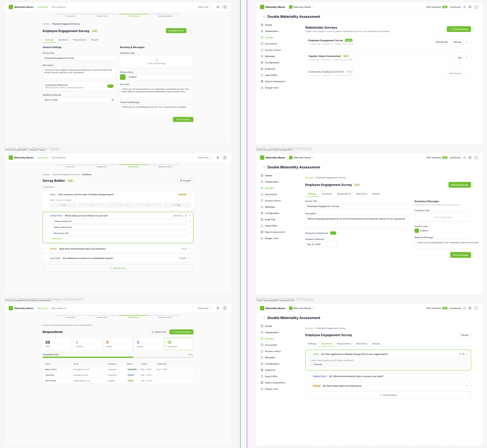Delete the 'Which topics are most relevant' question via trash icon
The height and width of the screenshot is (448, 487).
tap(186, 215)
